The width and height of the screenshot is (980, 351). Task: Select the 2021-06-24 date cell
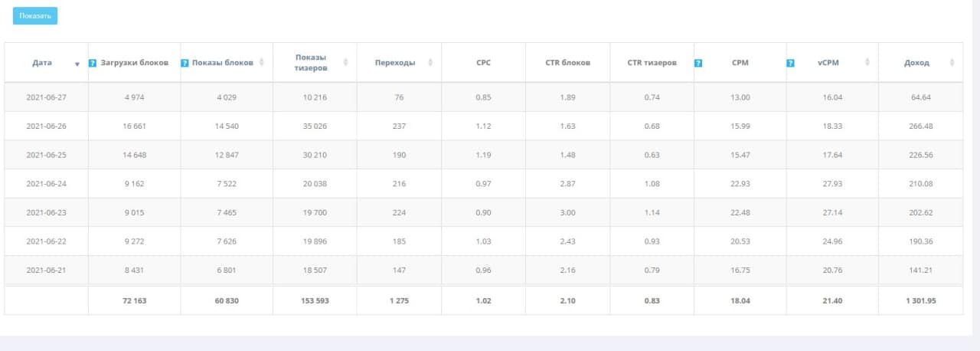click(x=46, y=184)
